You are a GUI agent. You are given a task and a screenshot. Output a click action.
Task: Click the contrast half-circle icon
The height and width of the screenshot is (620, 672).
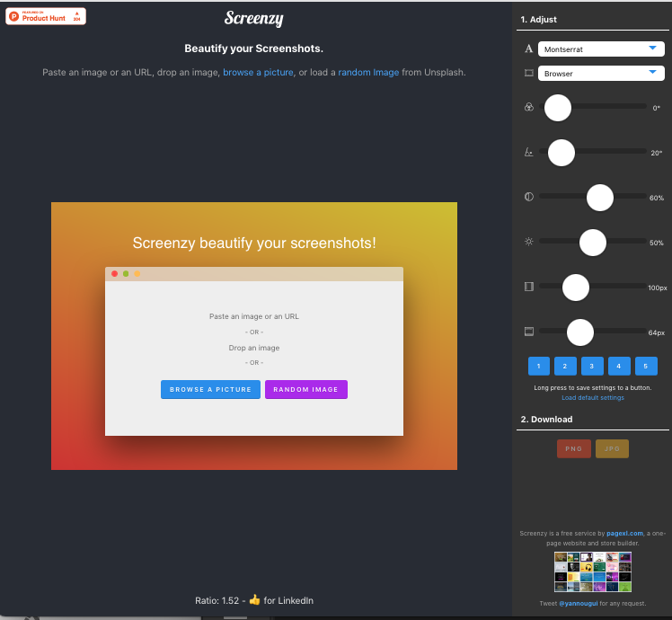click(x=529, y=197)
